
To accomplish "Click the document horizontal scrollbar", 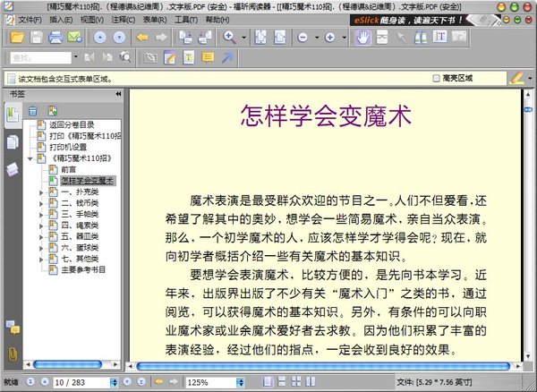I will coord(323,366).
